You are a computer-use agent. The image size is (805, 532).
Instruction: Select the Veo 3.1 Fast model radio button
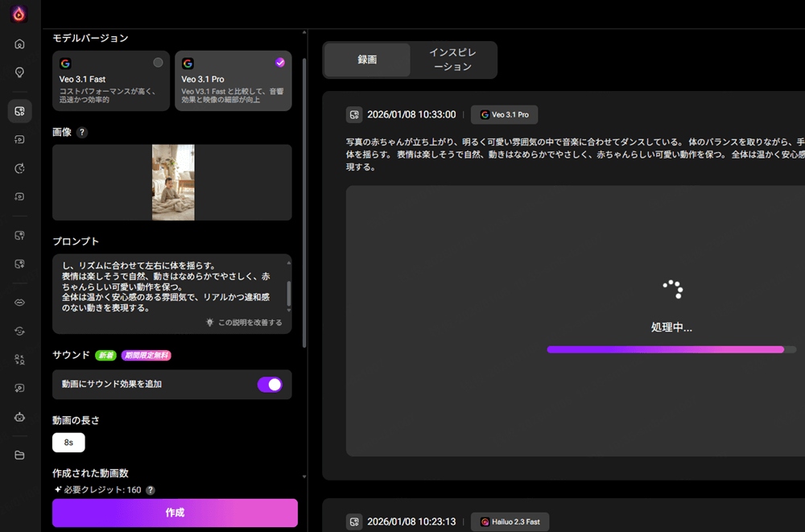tap(158, 63)
